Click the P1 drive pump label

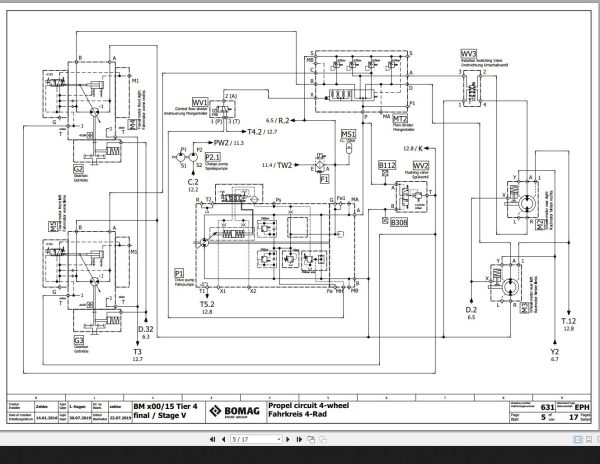coord(179,273)
